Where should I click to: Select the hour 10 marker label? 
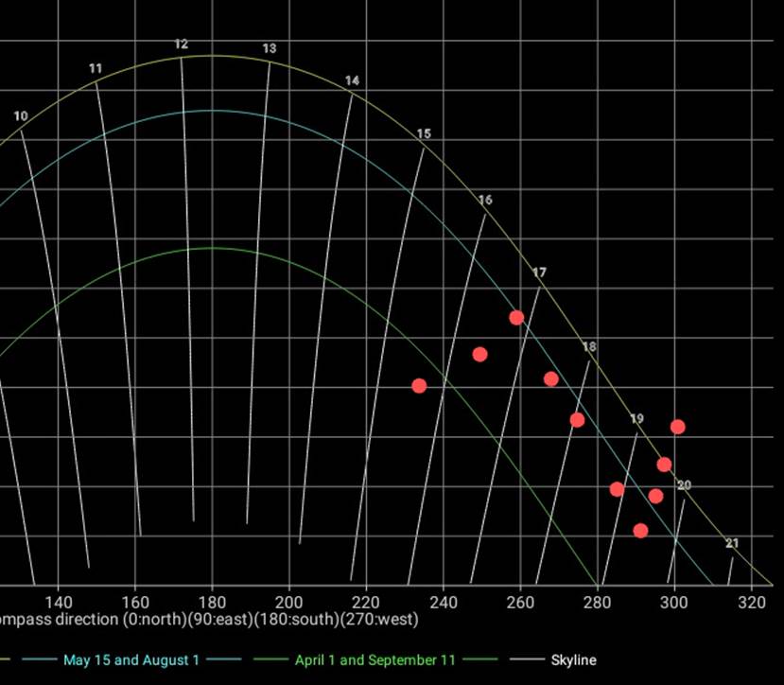pos(21,116)
